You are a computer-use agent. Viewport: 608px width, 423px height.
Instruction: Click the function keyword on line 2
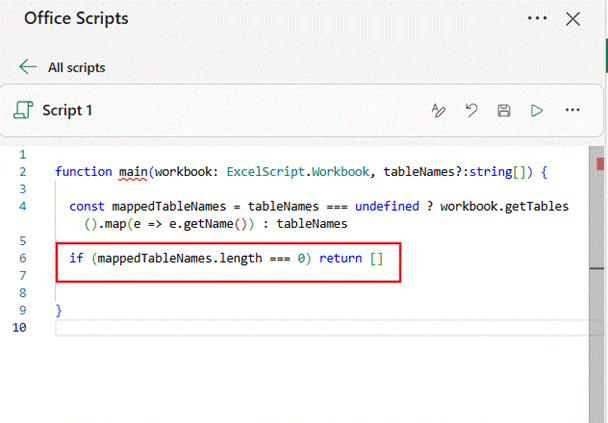point(83,172)
